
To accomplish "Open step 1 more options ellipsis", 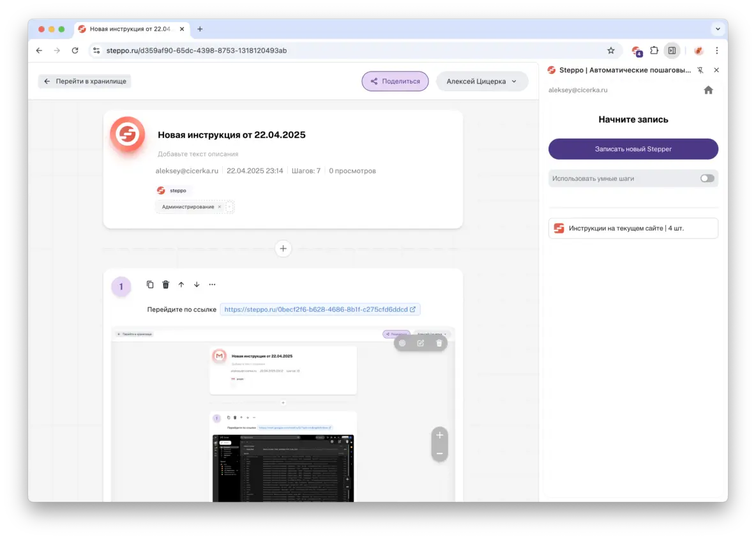I will [x=212, y=284].
